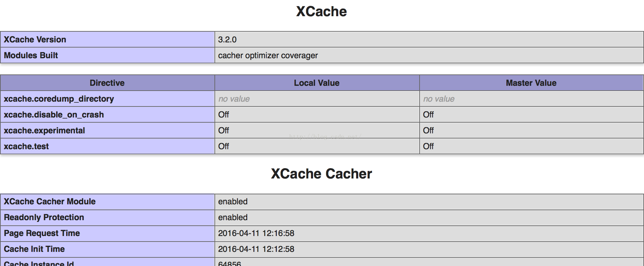644x266 pixels.
Task: Click enabled value for Readonly Protection
Action: tap(233, 217)
